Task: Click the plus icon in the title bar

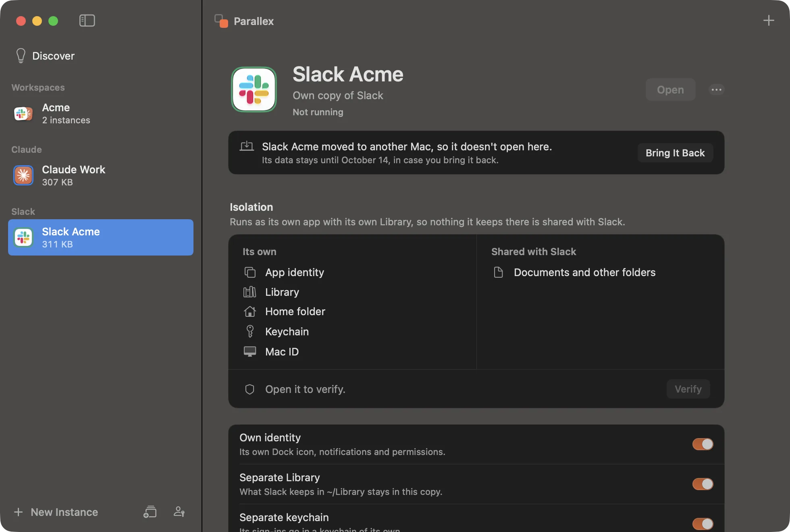Action: [769, 21]
